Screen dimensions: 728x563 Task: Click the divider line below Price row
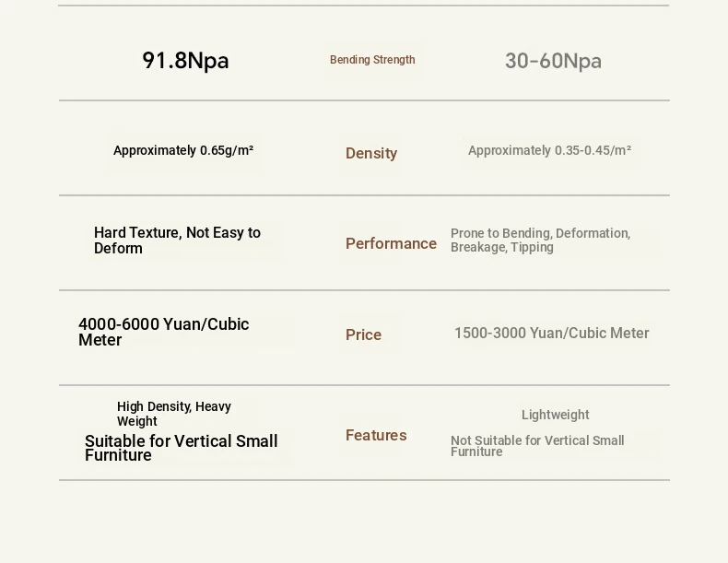coord(365,385)
